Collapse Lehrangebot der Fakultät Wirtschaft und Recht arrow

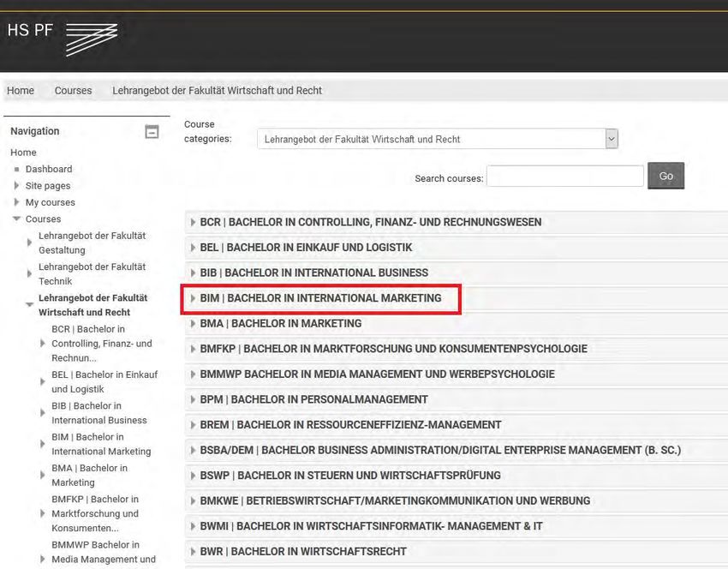[x=29, y=305]
